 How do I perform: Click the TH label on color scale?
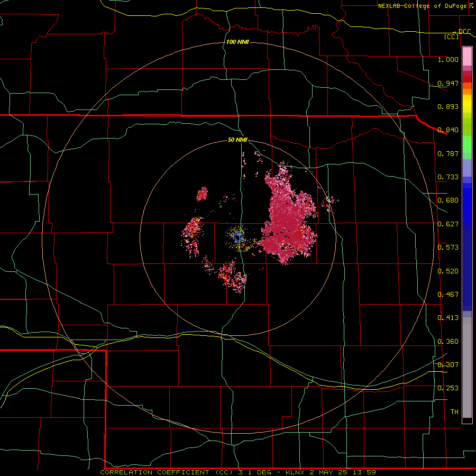(x=454, y=412)
